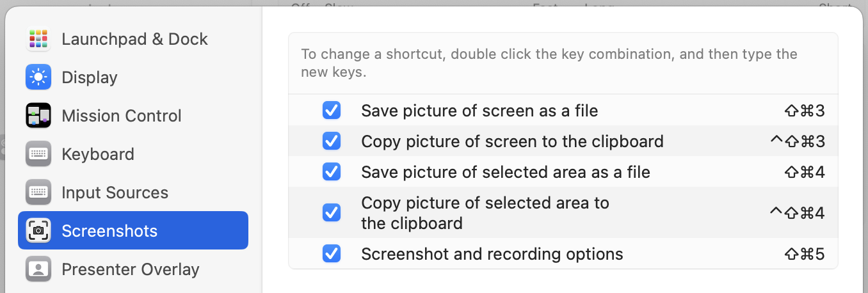Open the Mission Control icon
This screenshot has height=293, width=868.
tap(38, 116)
